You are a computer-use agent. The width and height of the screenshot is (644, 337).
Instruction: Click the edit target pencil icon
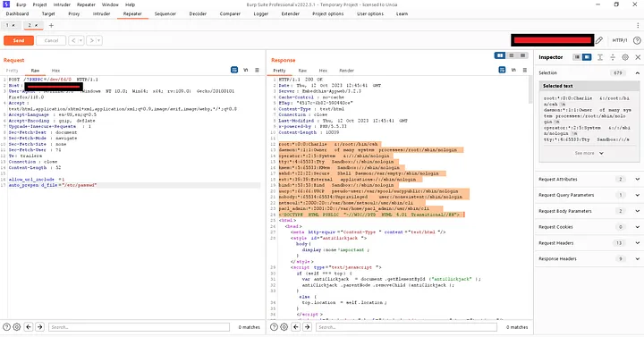[598, 40]
